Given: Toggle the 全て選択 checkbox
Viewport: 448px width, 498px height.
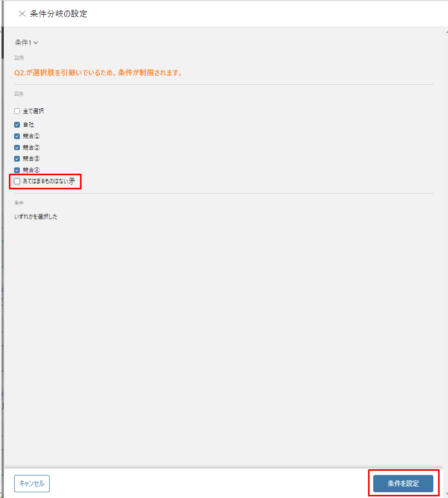Looking at the screenshot, I should pos(17,111).
